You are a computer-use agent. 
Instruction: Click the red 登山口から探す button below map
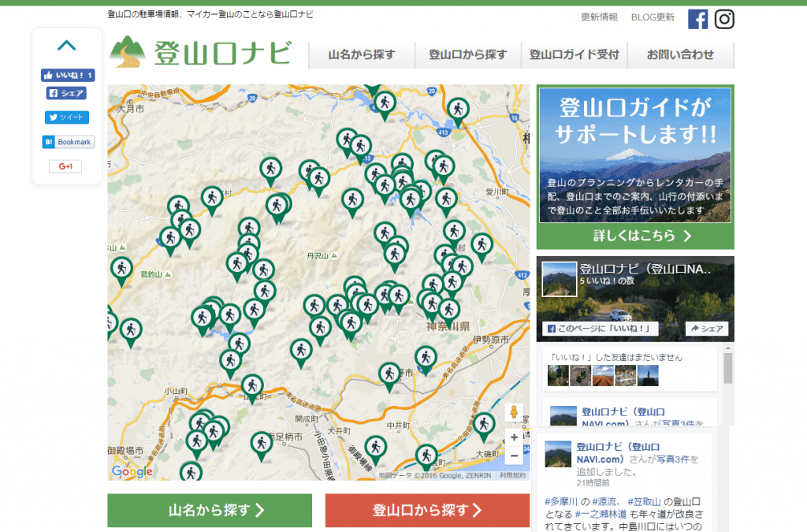click(x=427, y=510)
